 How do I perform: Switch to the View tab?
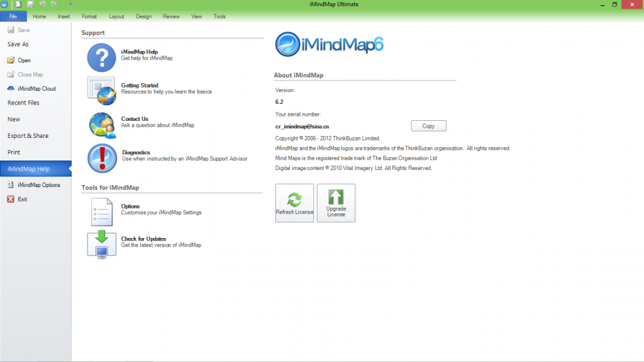[196, 16]
